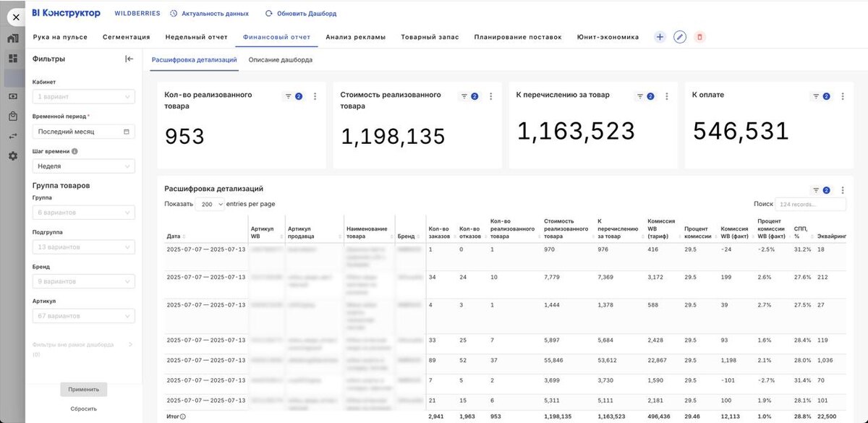Switch to the Рука на пульсе tab

[x=60, y=37]
